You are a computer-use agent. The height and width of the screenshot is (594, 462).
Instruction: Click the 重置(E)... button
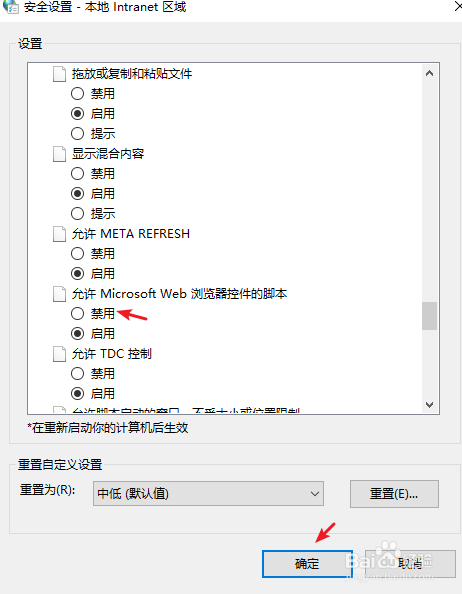pos(394,494)
